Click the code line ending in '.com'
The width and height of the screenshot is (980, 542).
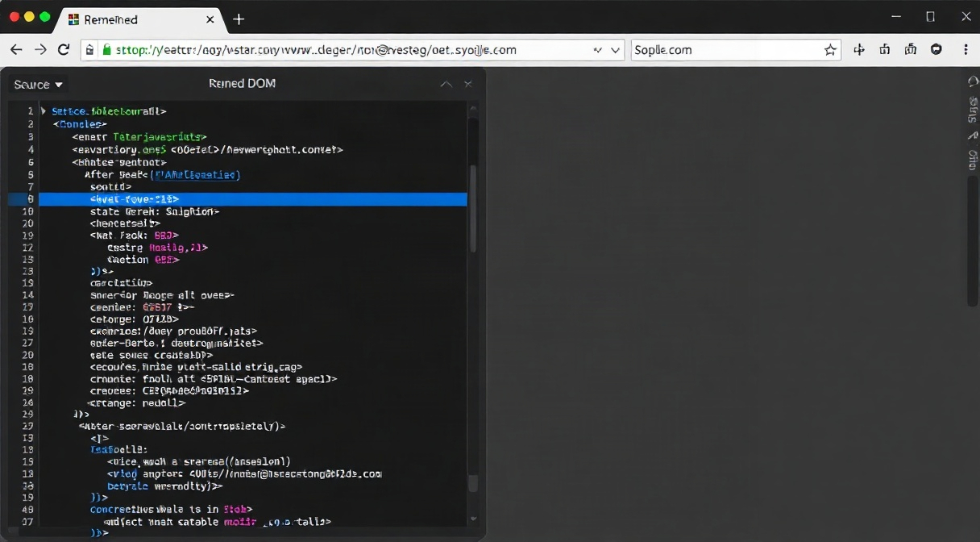[244, 473]
